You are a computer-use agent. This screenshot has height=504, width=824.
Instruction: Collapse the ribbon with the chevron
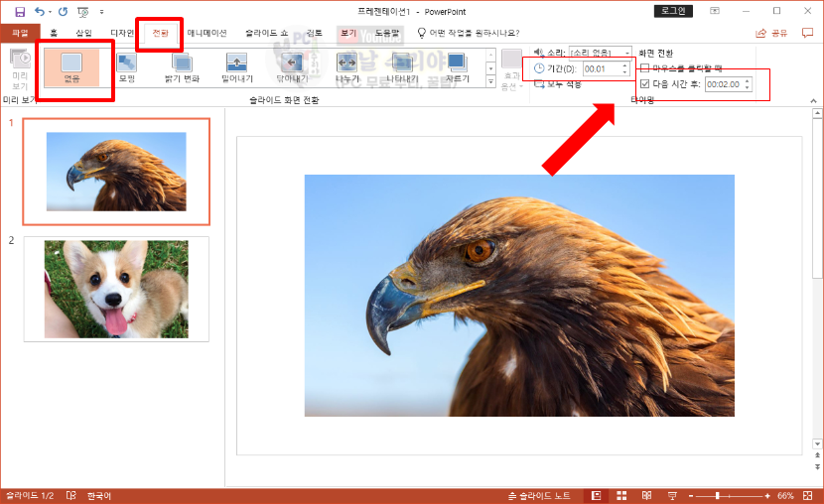813,101
